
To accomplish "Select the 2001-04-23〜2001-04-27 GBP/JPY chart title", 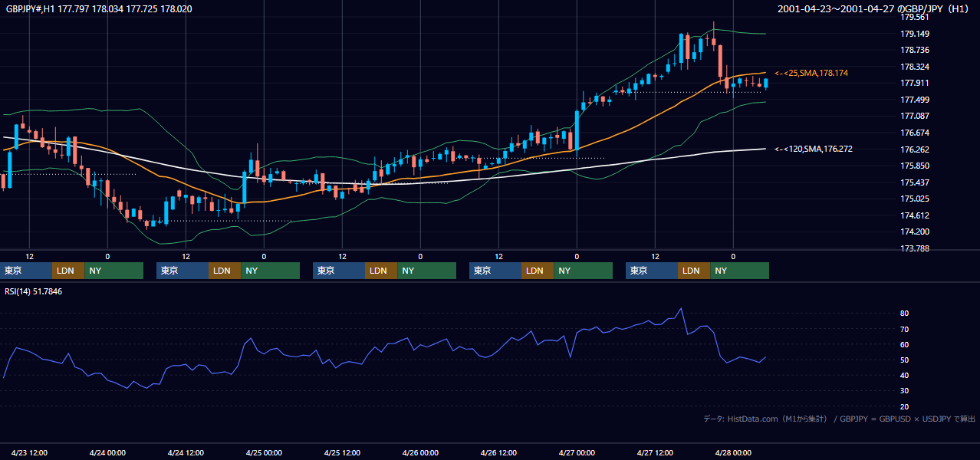I will (x=875, y=9).
